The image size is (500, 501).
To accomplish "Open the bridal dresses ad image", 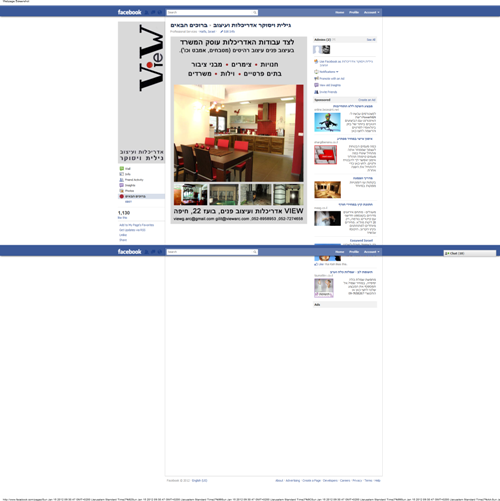I will pyautogui.click(x=324, y=288).
